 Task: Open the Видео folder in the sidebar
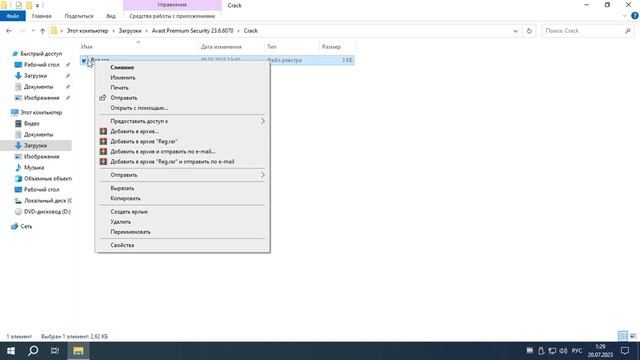coord(31,124)
